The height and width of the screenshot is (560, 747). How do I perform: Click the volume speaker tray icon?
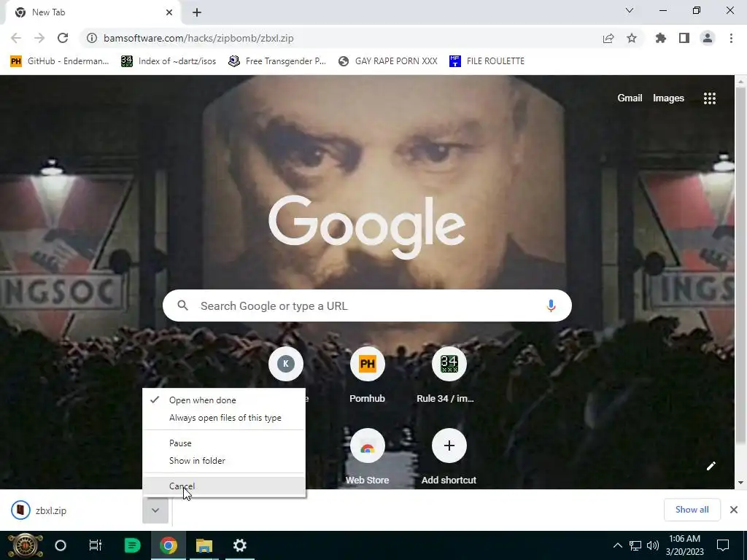(x=653, y=545)
